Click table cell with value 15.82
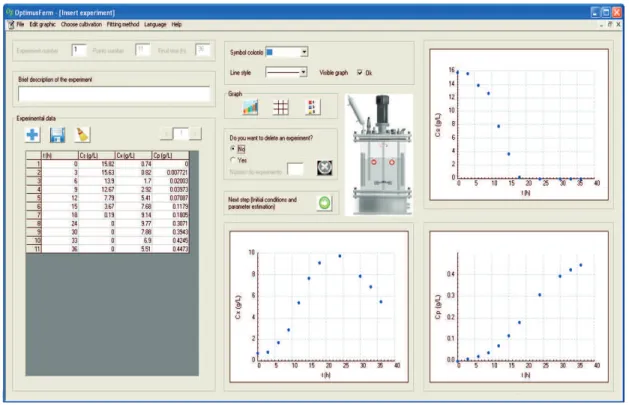Image resolution: width=629 pixels, height=405 pixels. click(x=97, y=164)
